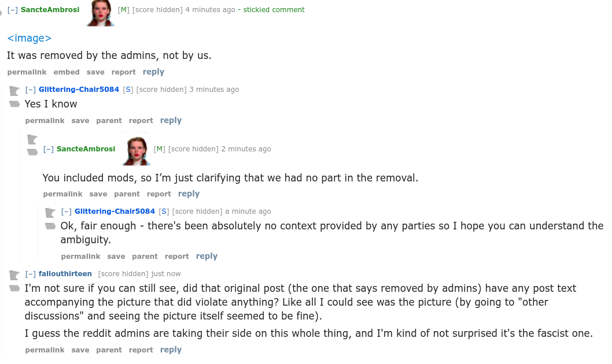This screenshot has width=612, height=364.
Task: Downvote falloutthirteen's comment
Action: (14, 288)
